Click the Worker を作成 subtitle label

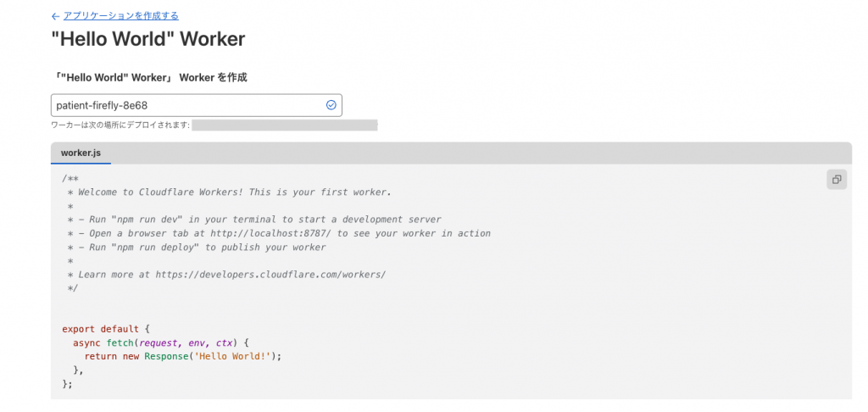click(149, 77)
